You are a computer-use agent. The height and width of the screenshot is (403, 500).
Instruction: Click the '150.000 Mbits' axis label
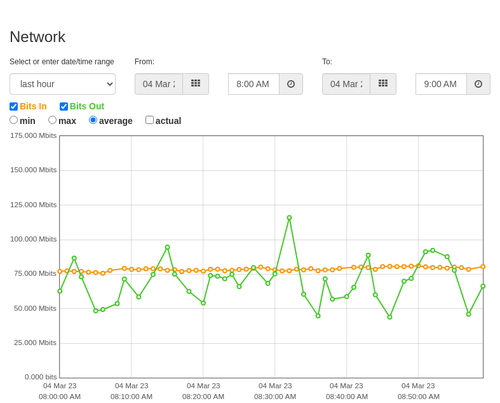point(33,170)
